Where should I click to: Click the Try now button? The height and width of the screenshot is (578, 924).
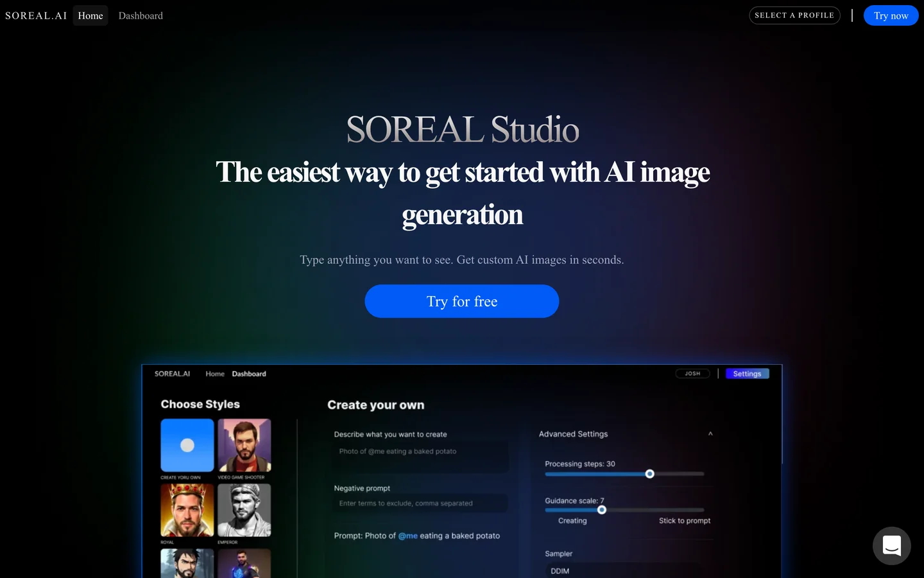(x=891, y=15)
